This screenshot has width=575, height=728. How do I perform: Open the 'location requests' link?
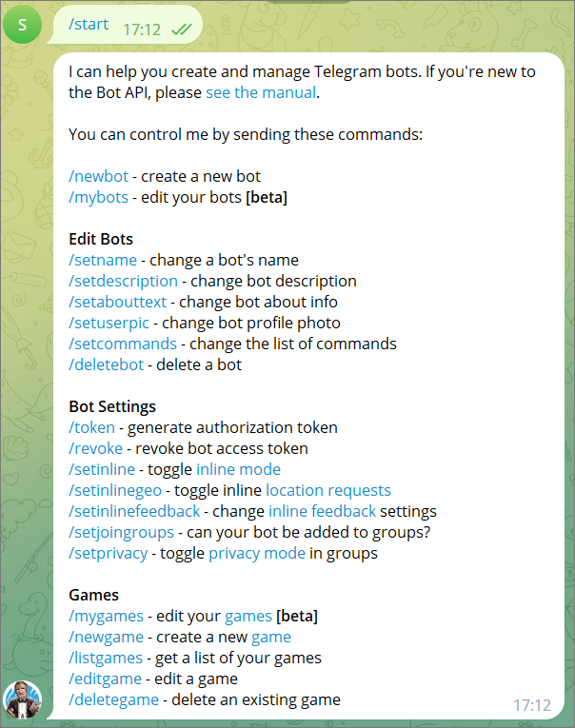point(328,490)
